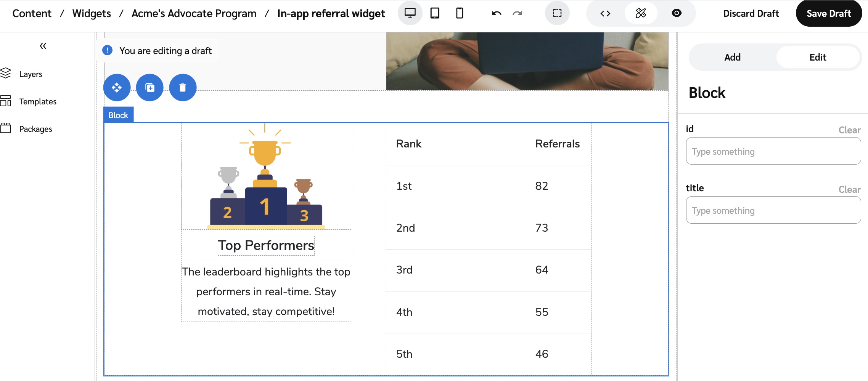
Task: Click the undo arrow icon
Action: tap(497, 13)
